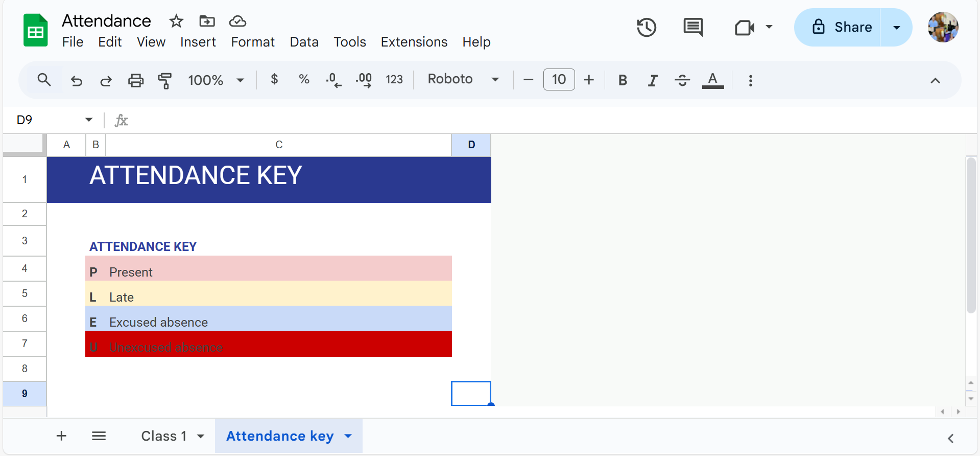Click the Share button

pyautogui.click(x=838, y=27)
